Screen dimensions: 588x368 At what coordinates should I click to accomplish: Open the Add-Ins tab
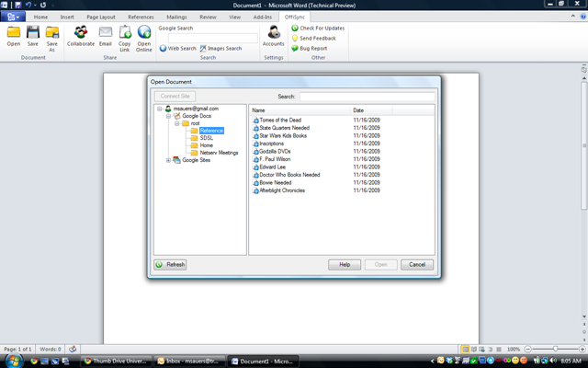[x=263, y=17]
